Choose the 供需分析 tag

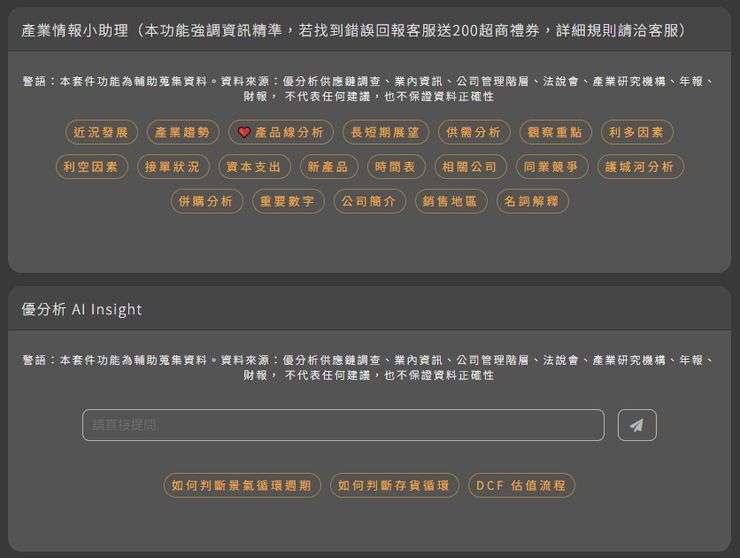point(474,132)
